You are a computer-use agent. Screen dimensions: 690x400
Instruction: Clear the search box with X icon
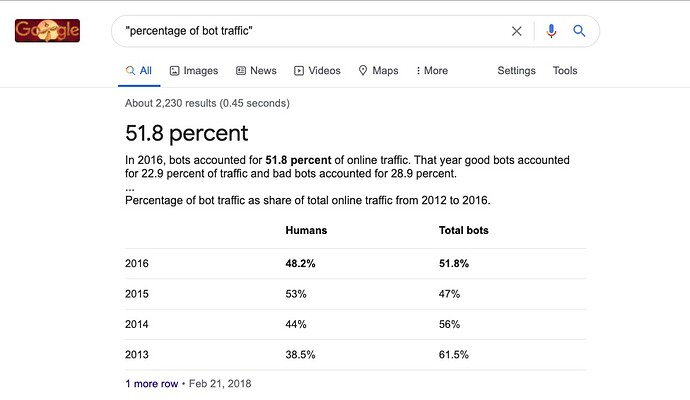517,31
